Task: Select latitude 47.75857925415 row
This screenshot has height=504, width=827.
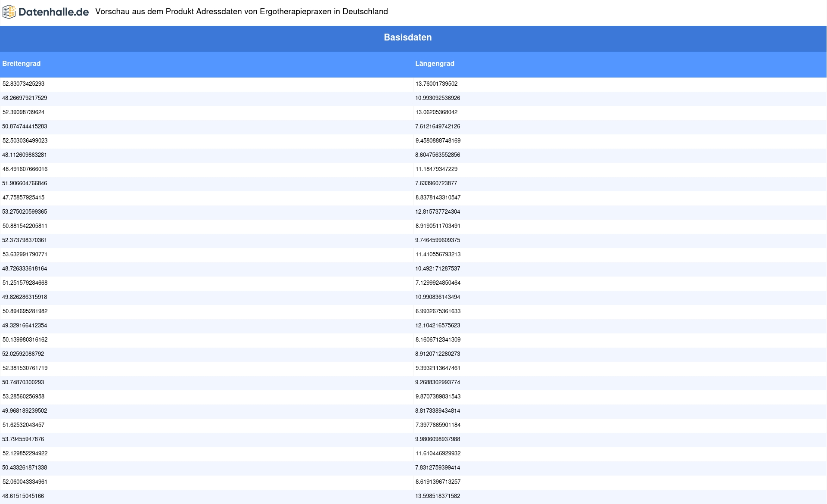Action: click(23, 198)
